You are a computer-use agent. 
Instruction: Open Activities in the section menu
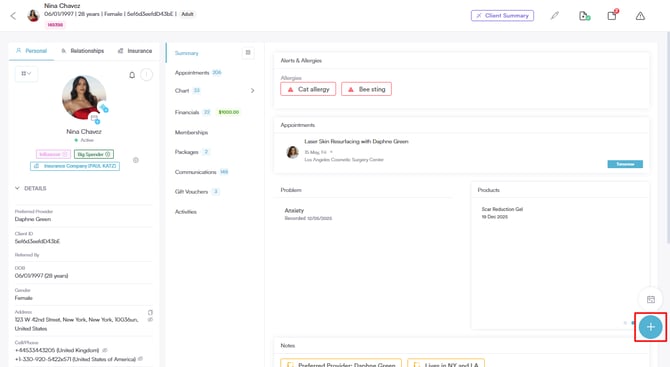(185, 212)
